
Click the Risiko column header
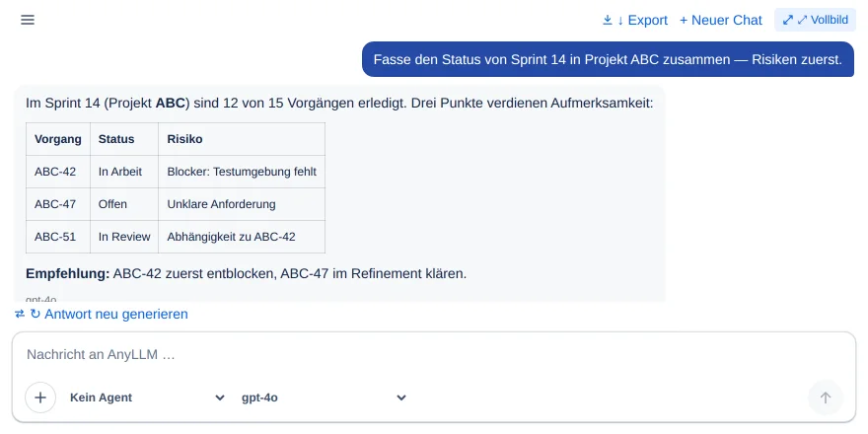point(242,139)
